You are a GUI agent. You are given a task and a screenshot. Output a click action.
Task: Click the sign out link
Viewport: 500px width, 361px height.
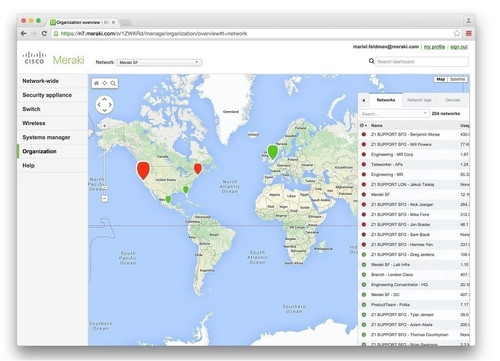pos(459,47)
